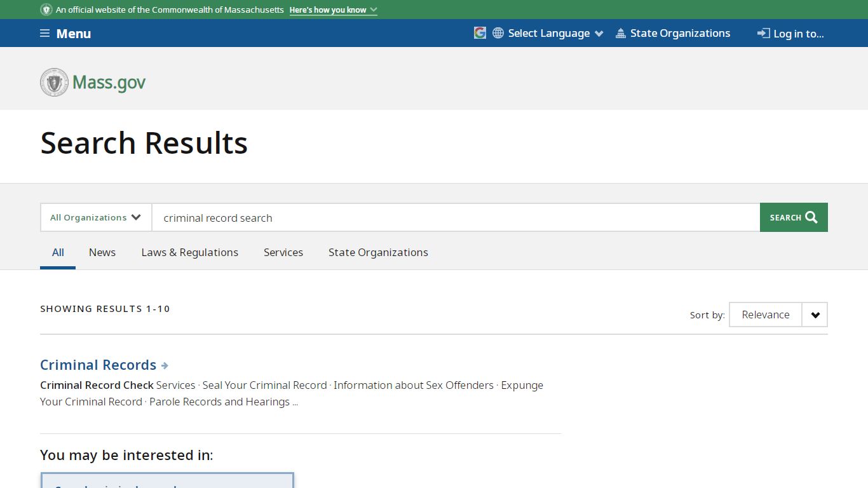
Task: Click the official website of the Commonwealth text
Action: pos(170,10)
